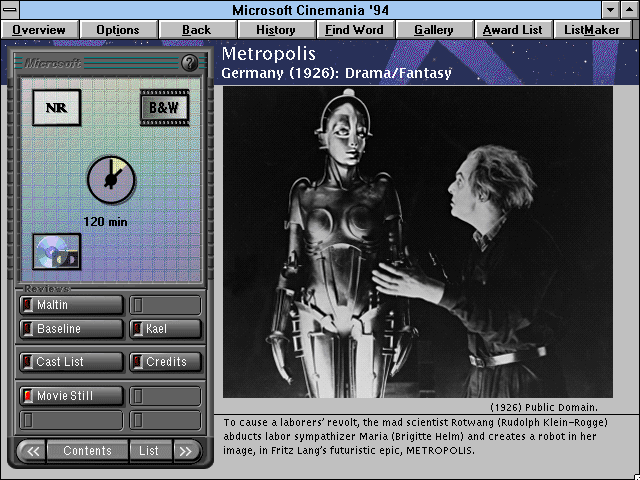Click the Metropolis robot movie still
Viewport: 640px width, 480px height.
[x=418, y=242]
